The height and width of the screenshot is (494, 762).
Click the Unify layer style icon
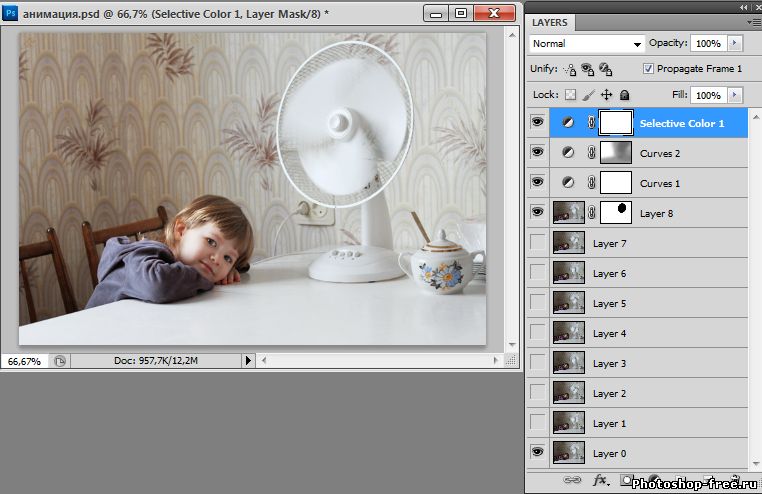click(x=605, y=69)
